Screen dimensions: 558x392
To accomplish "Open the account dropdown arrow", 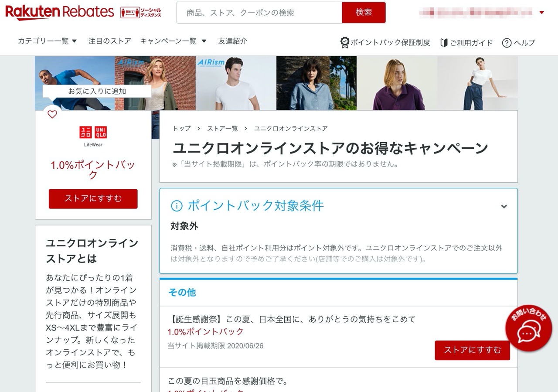I will 542,13.
